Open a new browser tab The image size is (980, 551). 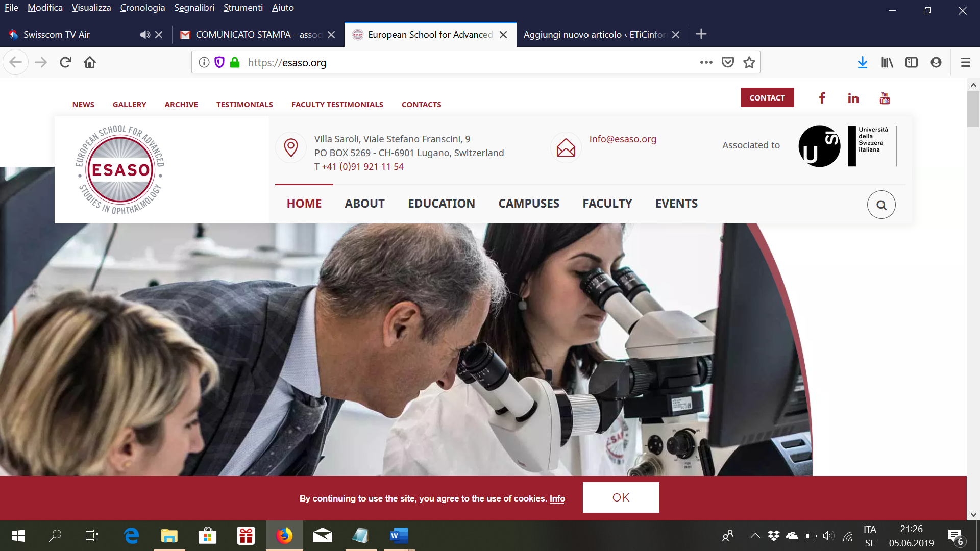(701, 34)
